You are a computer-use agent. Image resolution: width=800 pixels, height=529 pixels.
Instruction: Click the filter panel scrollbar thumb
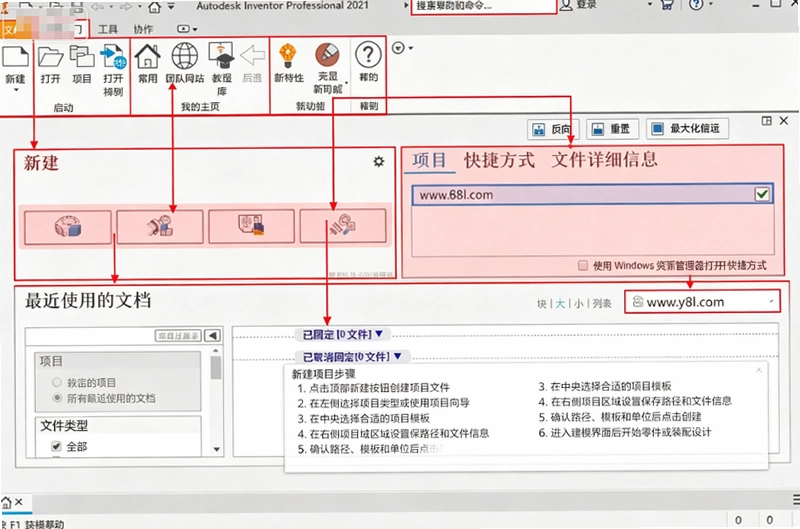coord(216,367)
